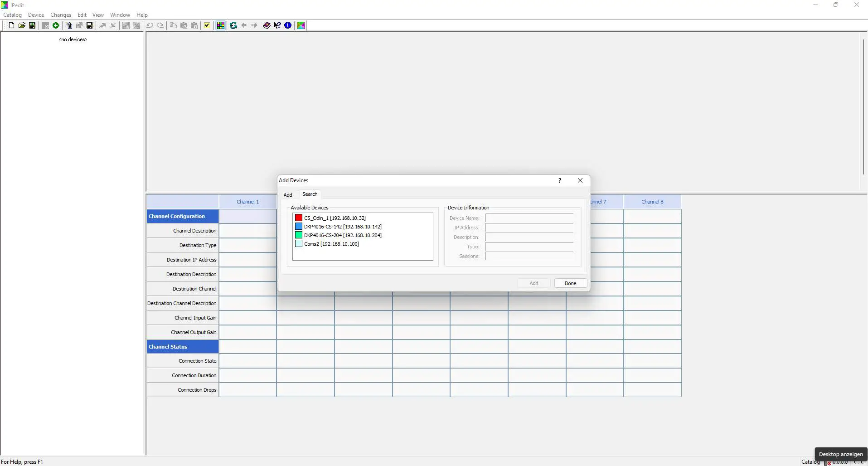The image size is (868, 466).
Task: Click the gray left arrow toolbar icon
Action: (244, 25)
